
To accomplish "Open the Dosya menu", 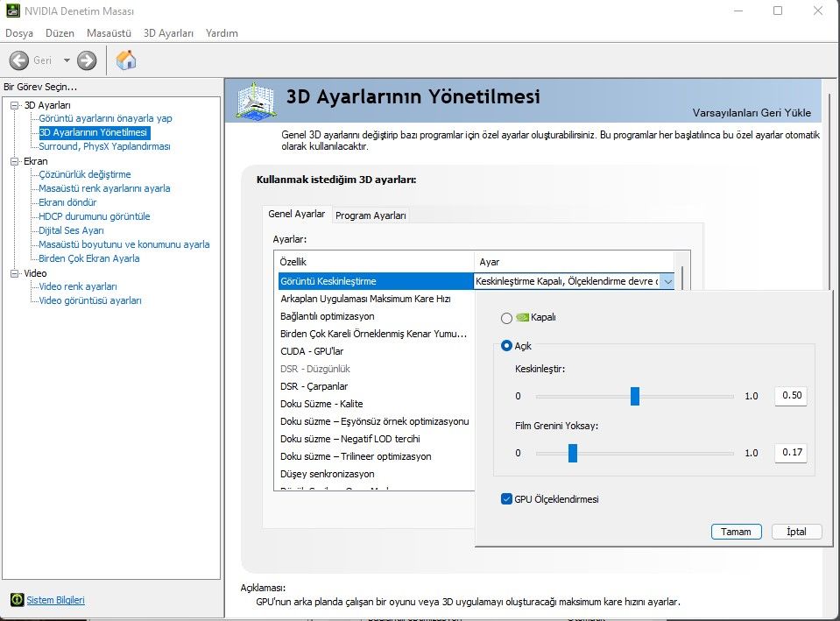I will pyautogui.click(x=19, y=33).
